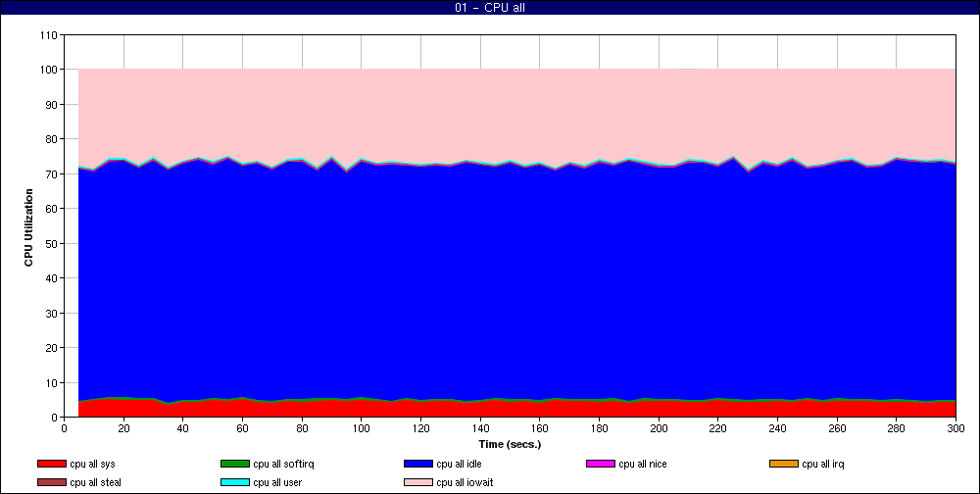The image size is (980, 494).
Task: Select the 'cpu all steal' legend label
Action: pos(96,482)
